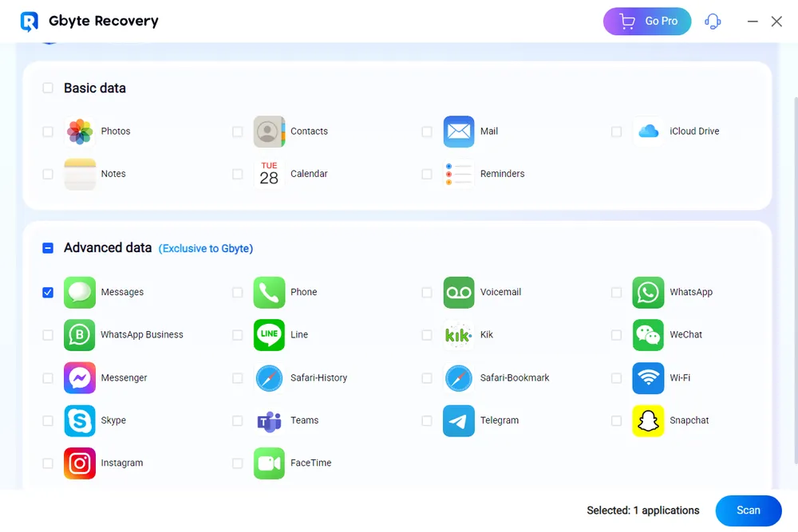Click the Kik app icon
The height and width of the screenshot is (532, 798).
[x=459, y=335]
